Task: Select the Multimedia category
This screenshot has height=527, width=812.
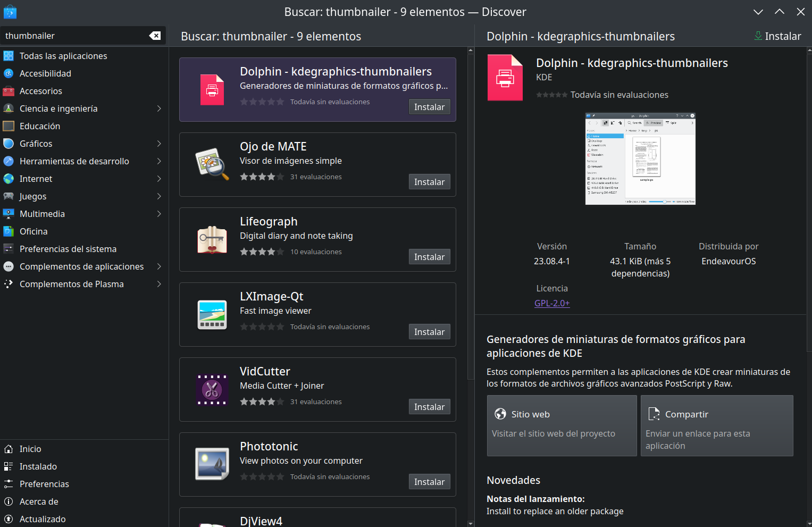Action: click(x=84, y=214)
